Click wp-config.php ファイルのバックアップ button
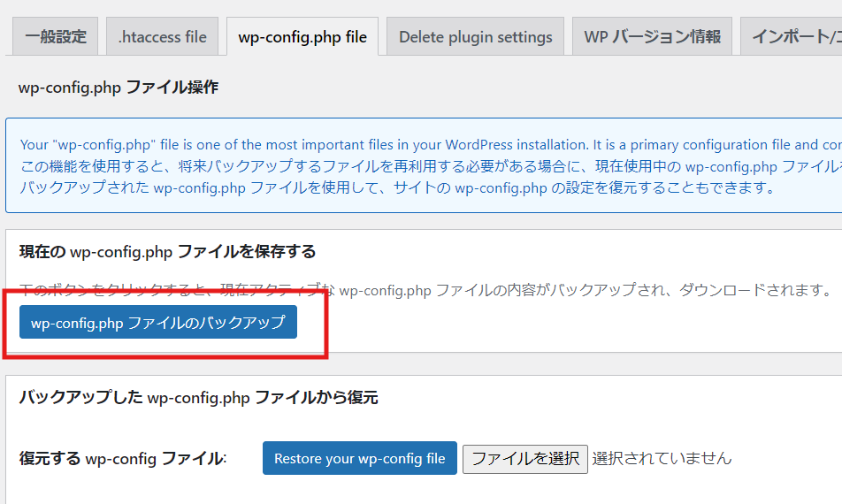 (x=158, y=323)
